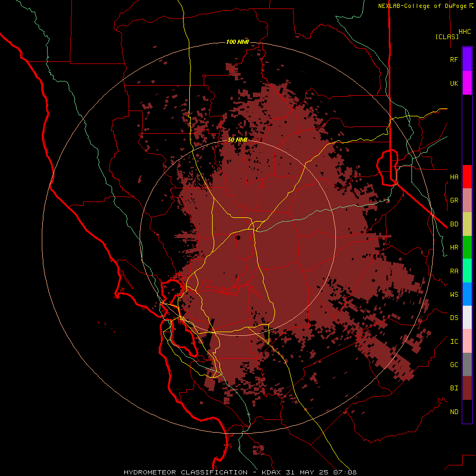Image resolution: width=476 pixels, height=476 pixels.
Task: Click the WS legend label
Action: tap(454, 294)
